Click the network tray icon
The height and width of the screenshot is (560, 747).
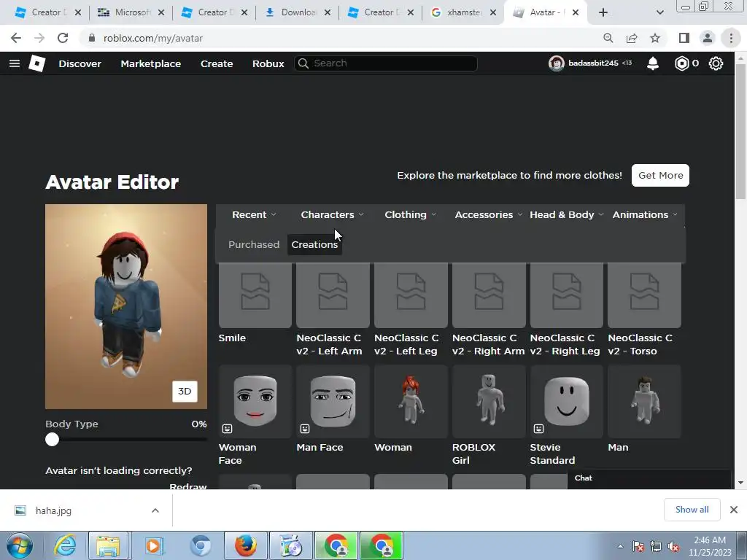click(656, 546)
